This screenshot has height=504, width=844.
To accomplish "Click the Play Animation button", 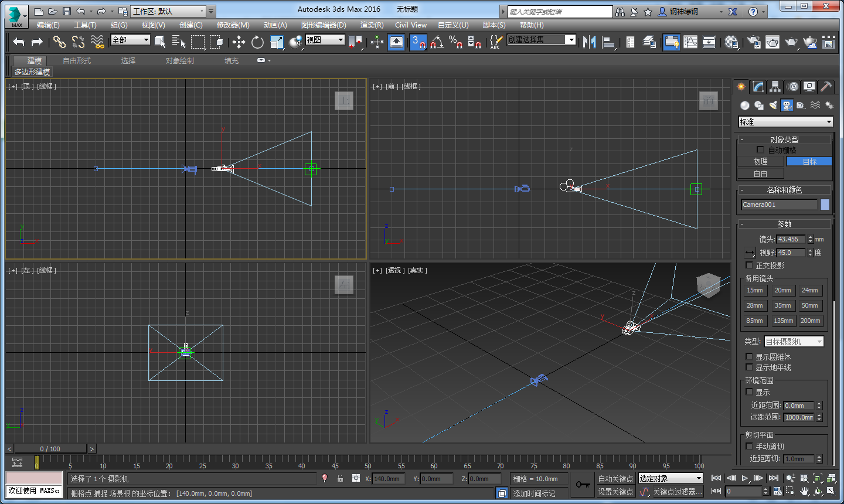I will coord(745,478).
